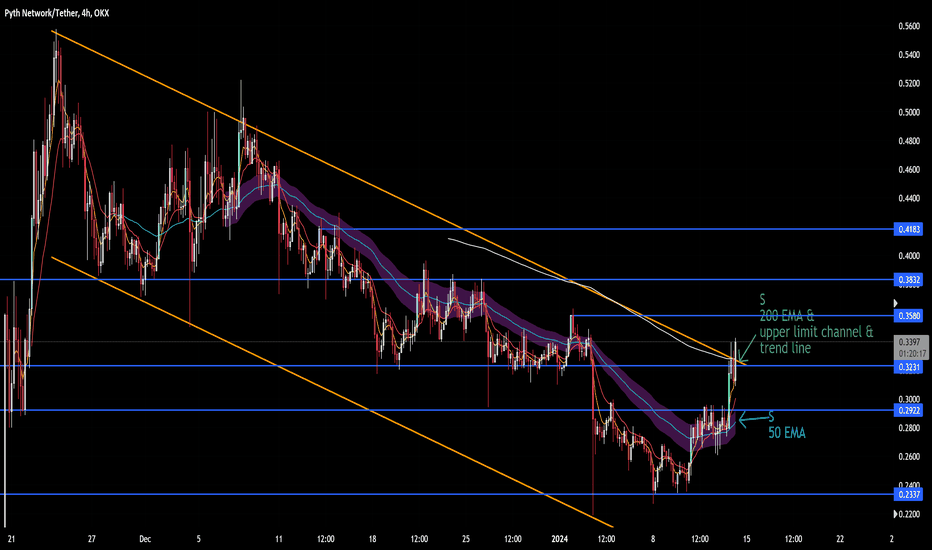The height and width of the screenshot is (550, 932).
Task: Click the '21' date on time axis
Action: pos(11,539)
